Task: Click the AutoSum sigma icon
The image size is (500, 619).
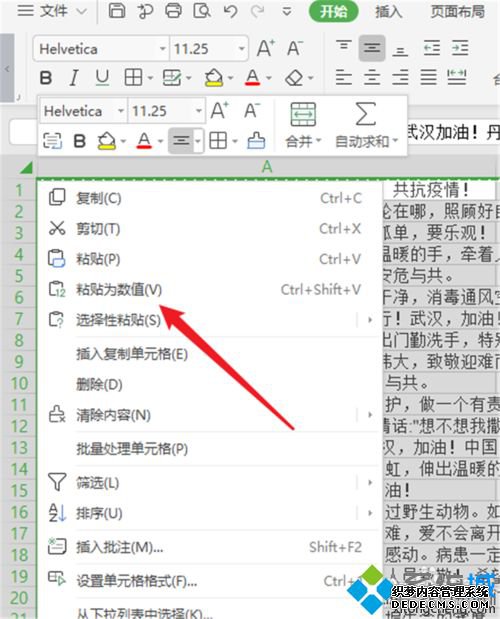Action: point(365,114)
